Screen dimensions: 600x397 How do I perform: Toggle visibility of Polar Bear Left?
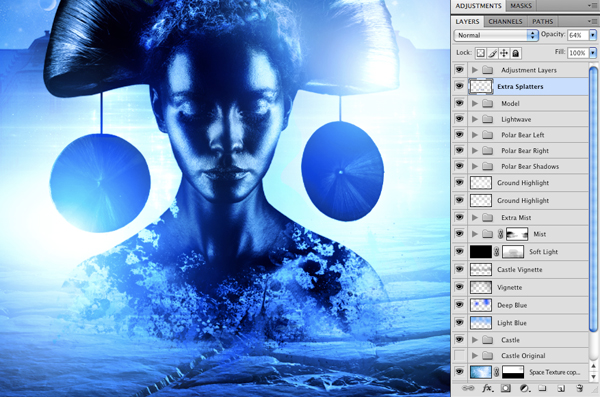coord(459,135)
